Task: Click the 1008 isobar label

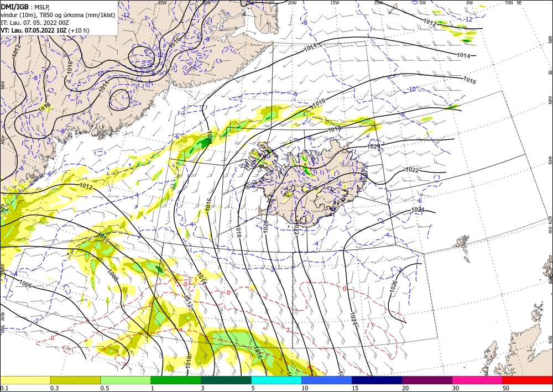Action: coord(113,275)
